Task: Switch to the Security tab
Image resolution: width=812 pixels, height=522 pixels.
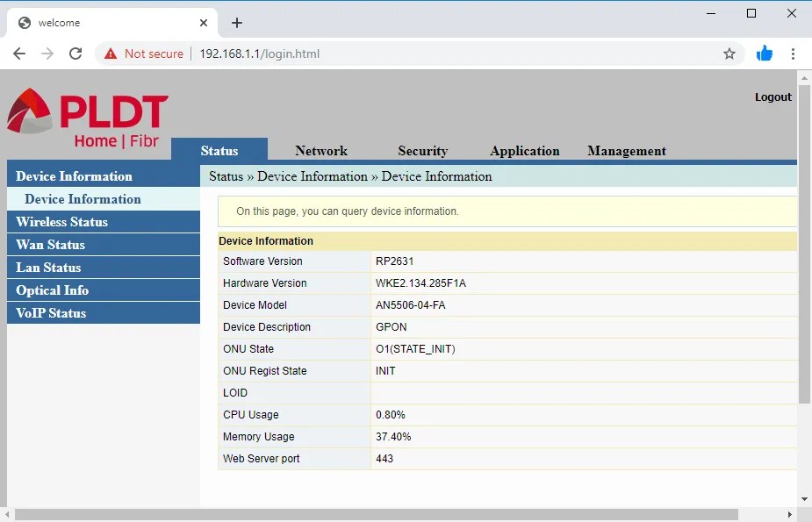Action: coord(422,150)
